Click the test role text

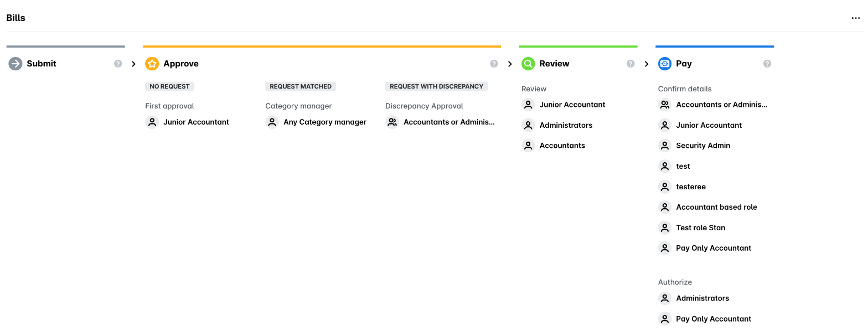[x=683, y=166]
